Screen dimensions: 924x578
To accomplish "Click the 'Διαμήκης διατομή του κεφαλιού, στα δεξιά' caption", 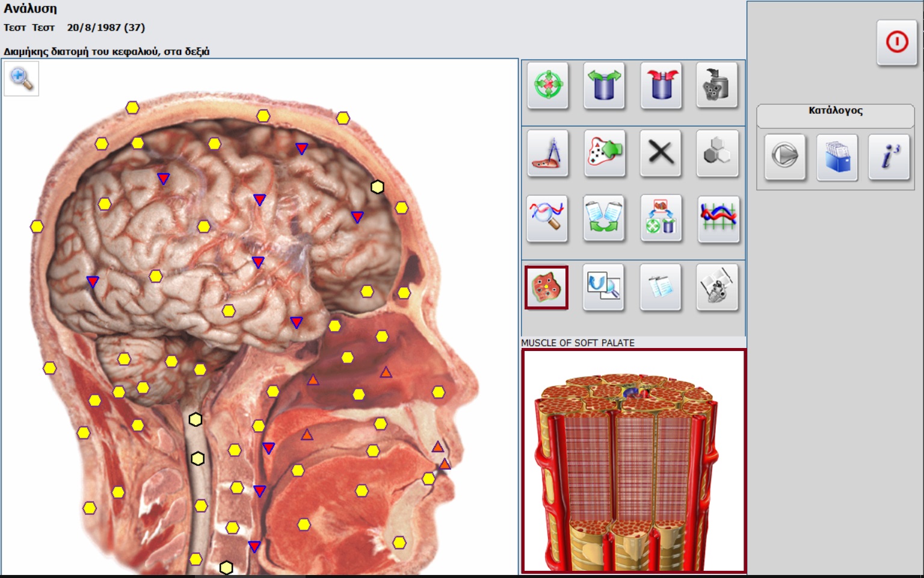I will pyautogui.click(x=106, y=51).
